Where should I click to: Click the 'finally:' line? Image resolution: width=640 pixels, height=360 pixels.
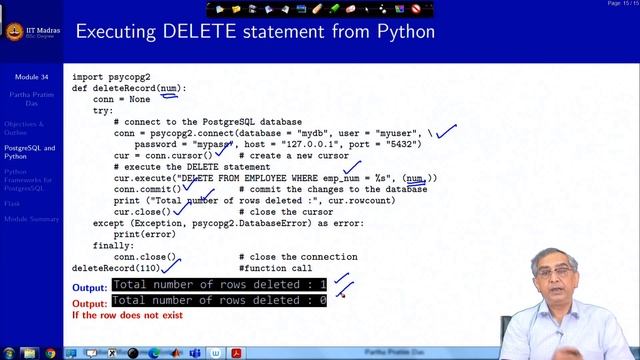tap(113, 246)
